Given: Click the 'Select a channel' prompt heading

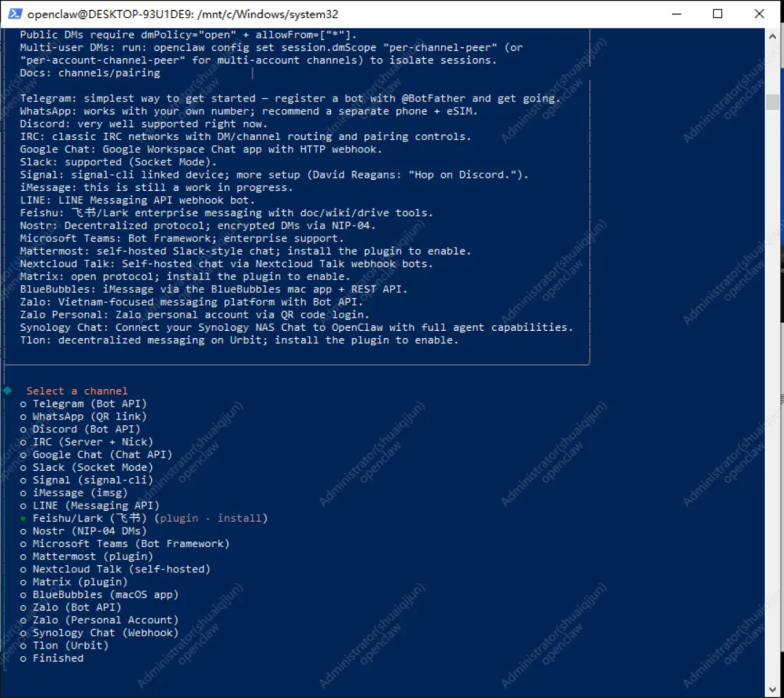Looking at the screenshot, I should click(x=77, y=391).
